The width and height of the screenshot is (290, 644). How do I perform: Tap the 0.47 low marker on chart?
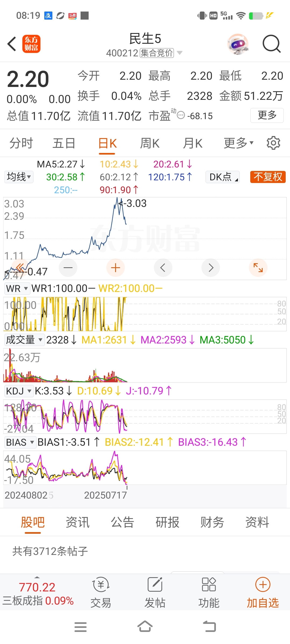pyautogui.click(x=26, y=272)
